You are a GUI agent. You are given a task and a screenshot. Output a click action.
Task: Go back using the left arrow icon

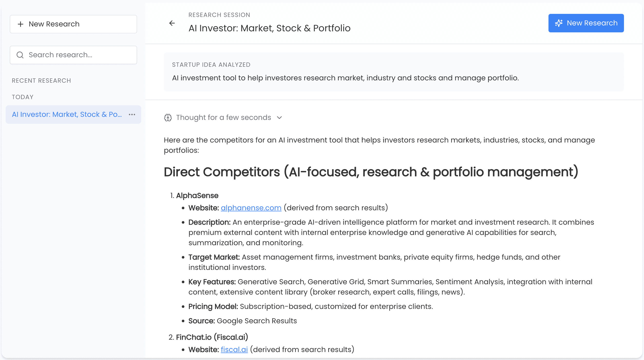tap(172, 23)
